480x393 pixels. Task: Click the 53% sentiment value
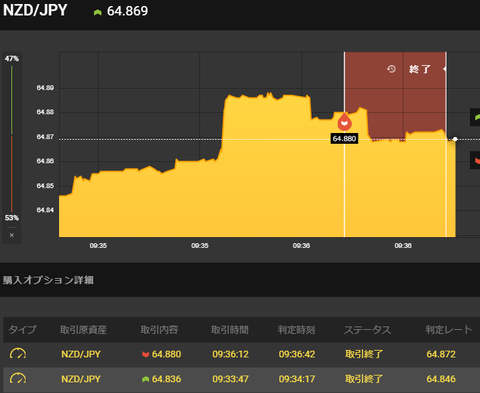pyautogui.click(x=12, y=218)
